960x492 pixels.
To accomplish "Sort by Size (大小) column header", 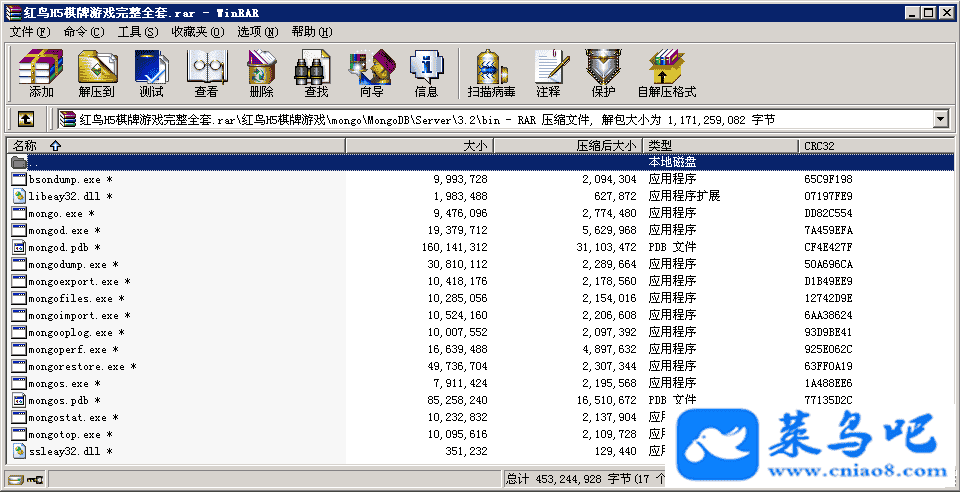I will click(x=420, y=146).
